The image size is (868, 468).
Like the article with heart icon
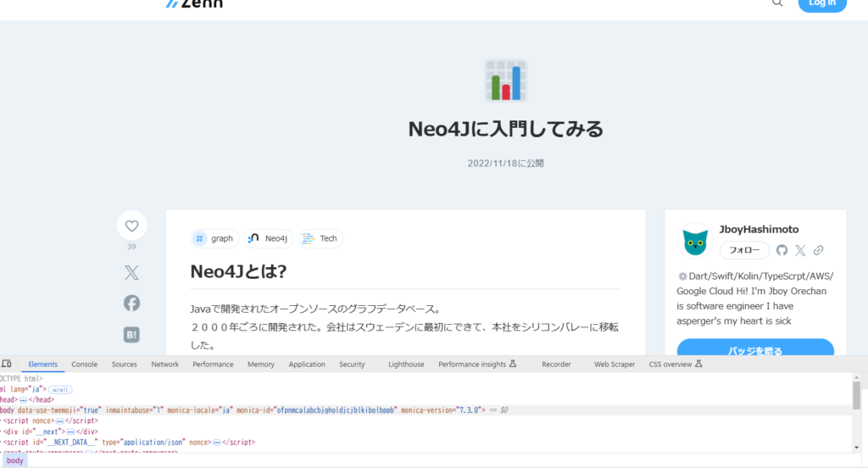(x=131, y=226)
